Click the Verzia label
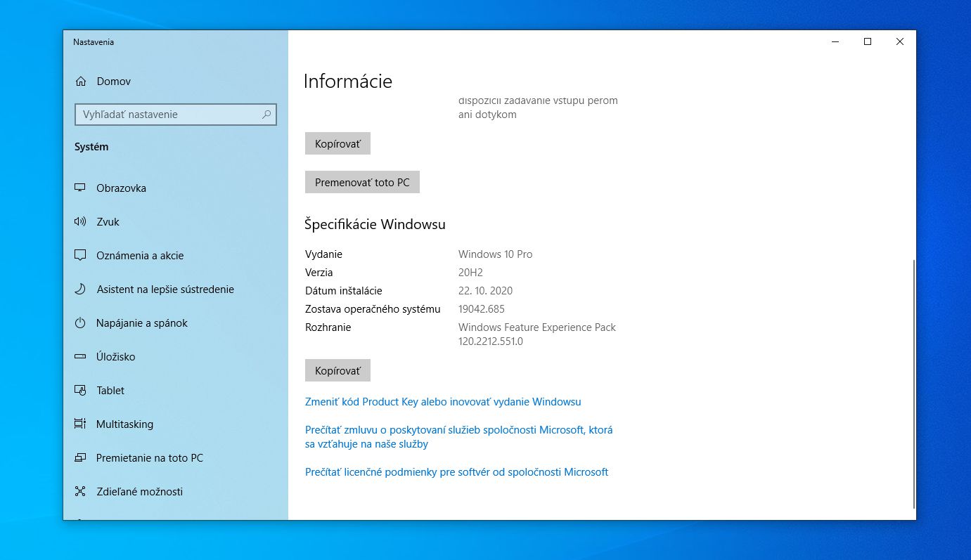 [319, 273]
